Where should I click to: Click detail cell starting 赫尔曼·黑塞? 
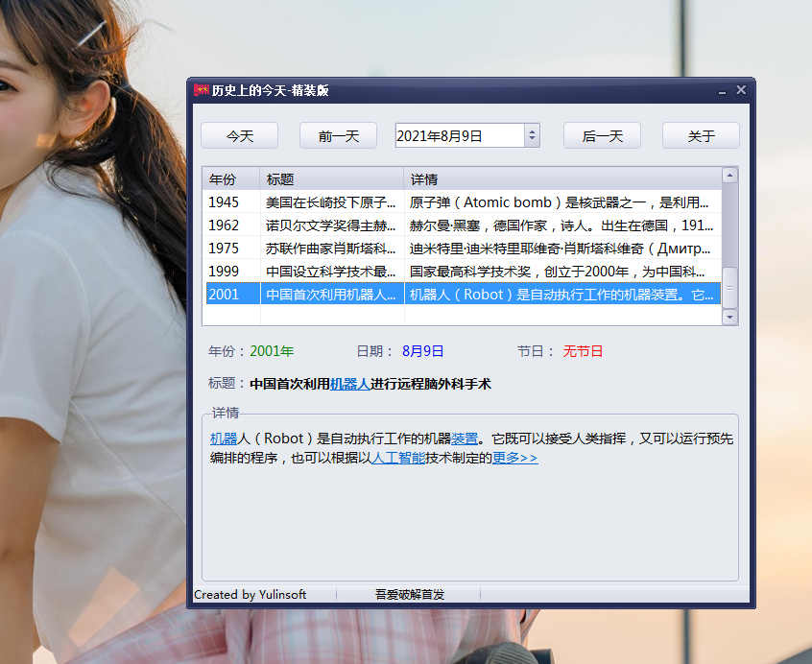tap(562, 225)
